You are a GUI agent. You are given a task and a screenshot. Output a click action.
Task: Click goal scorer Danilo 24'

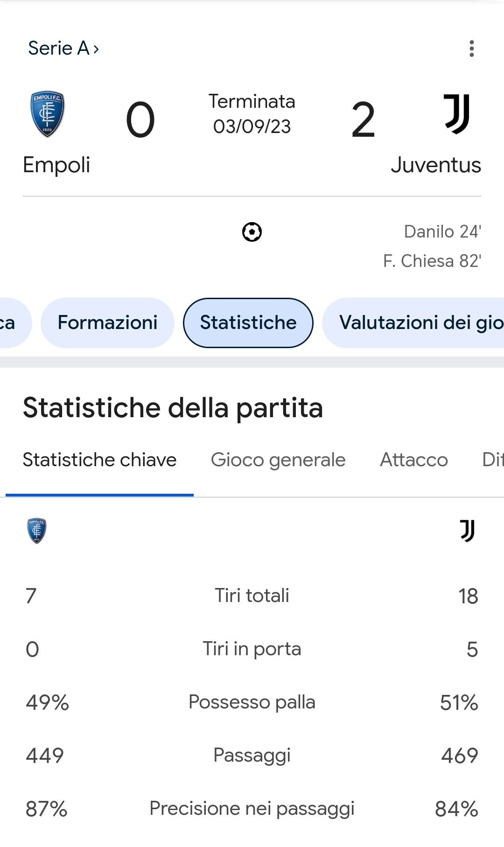[442, 231]
